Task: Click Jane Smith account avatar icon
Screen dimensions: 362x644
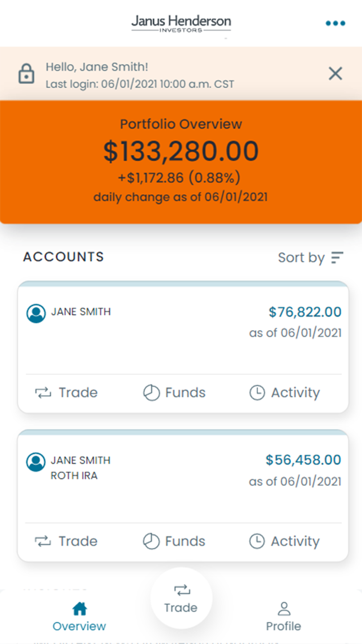Action: [x=36, y=313]
